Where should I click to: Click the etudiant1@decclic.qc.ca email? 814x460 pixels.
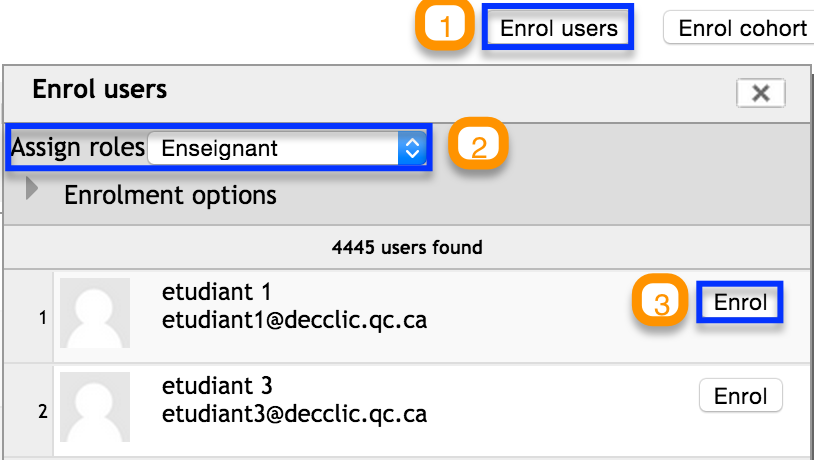[x=294, y=320]
